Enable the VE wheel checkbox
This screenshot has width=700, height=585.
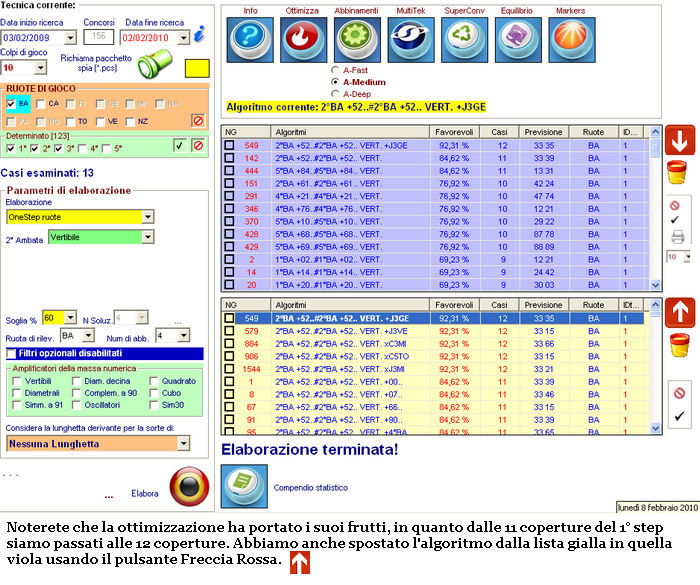100,121
